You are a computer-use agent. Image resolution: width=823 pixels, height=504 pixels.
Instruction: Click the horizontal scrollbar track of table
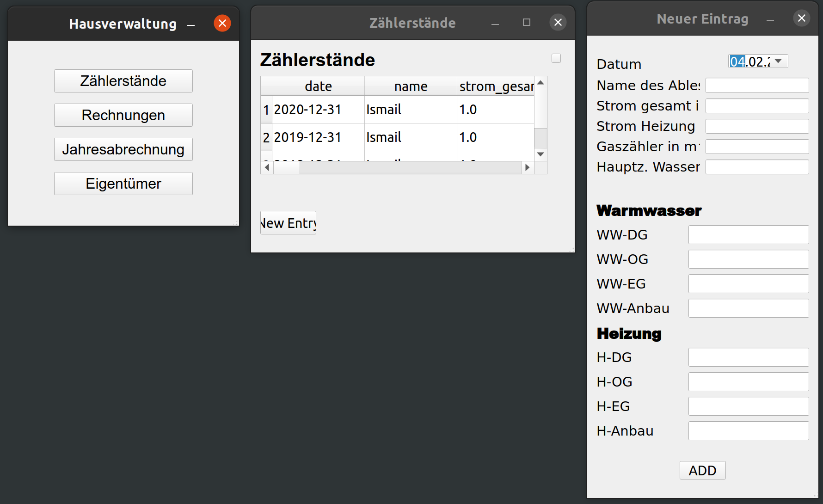coord(411,167)
